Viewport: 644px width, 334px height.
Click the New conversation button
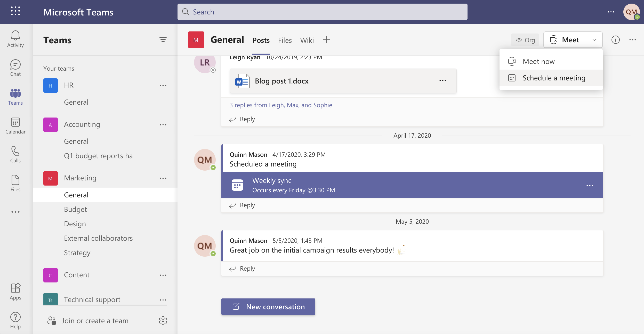pyautogui.click(x=268, y=307)
